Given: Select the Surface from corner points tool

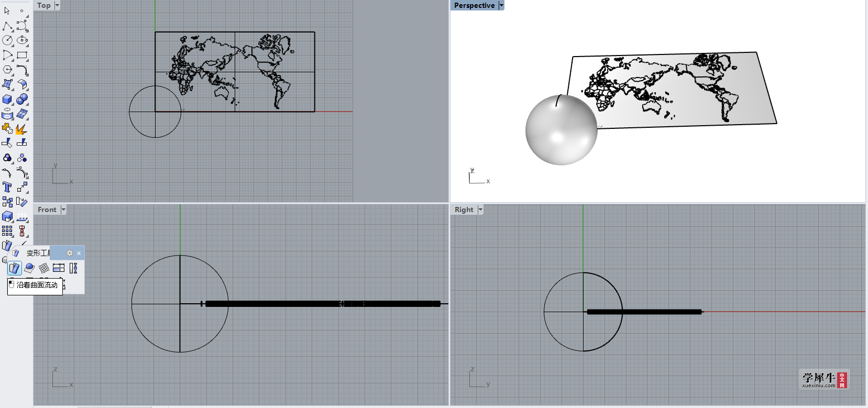Looking at the screenshot, I should (7, 84).
